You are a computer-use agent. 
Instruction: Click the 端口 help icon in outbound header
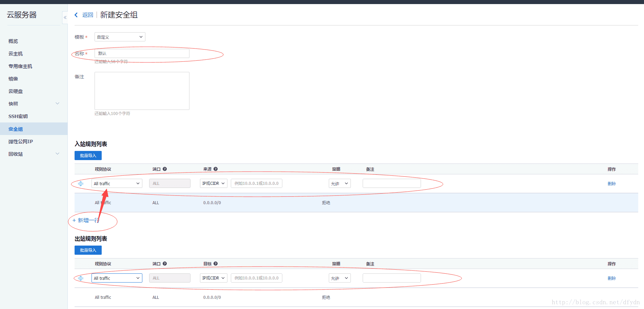click(x=165, y=264)
